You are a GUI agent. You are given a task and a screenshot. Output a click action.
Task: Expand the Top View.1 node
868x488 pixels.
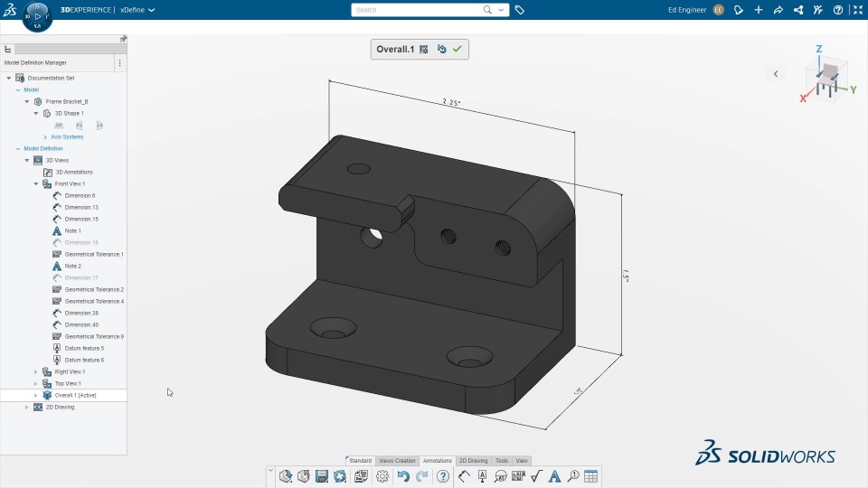coord(36,383)
